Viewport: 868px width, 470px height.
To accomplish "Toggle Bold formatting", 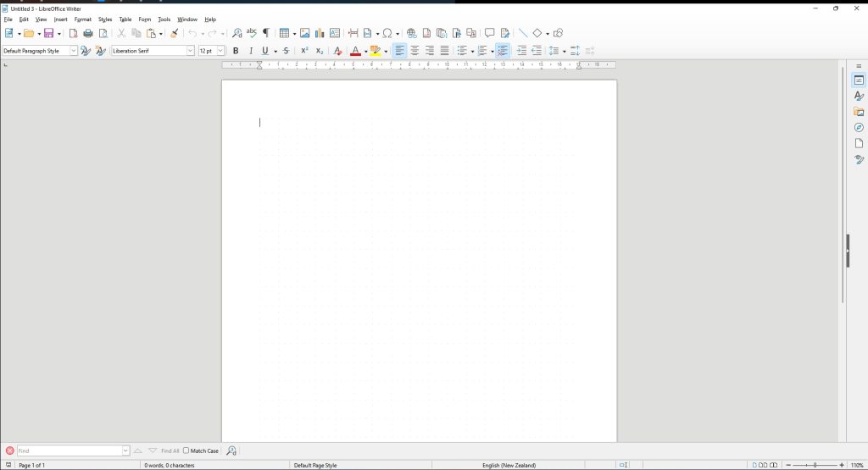I will [236, 51].
